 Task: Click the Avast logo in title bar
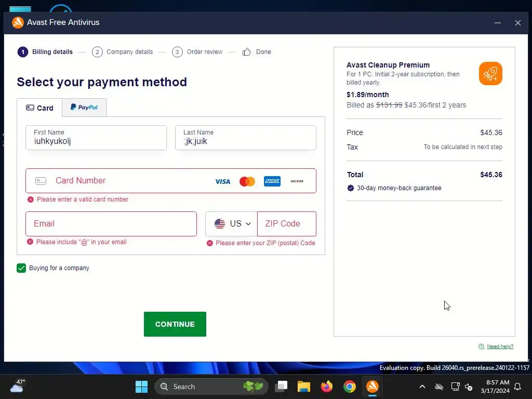click(18, 22)
